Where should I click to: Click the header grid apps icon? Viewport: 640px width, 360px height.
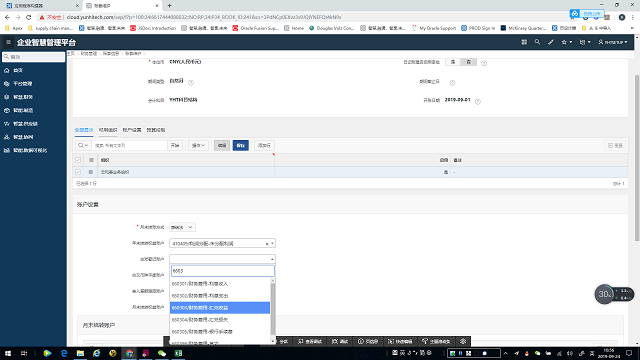point(524,42)
